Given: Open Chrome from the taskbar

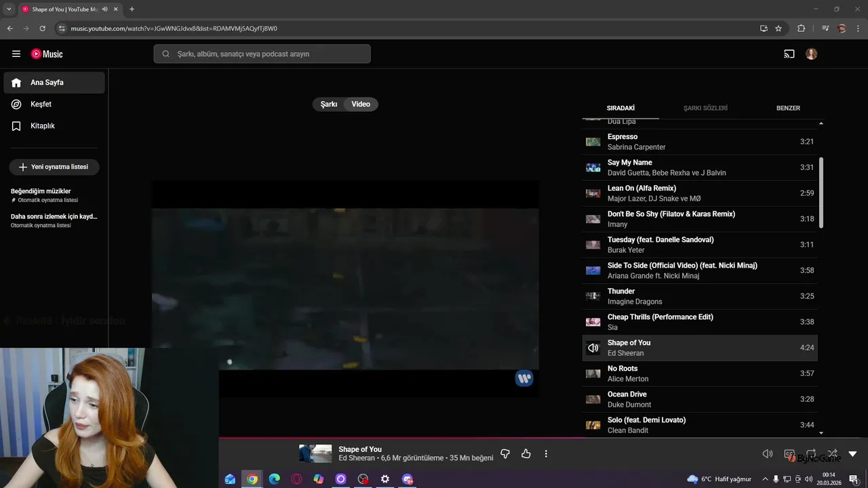Looking at the screenshot, I should pos(252,479).
